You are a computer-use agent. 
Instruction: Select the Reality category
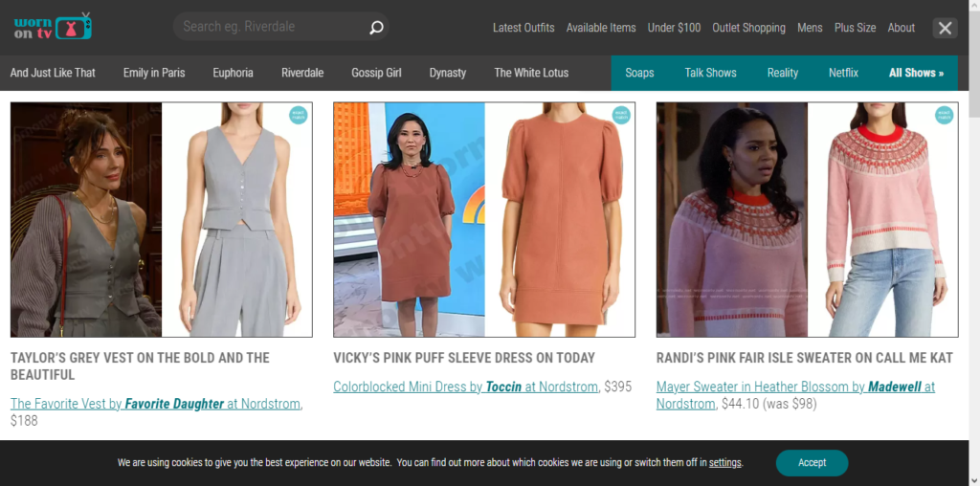[783, 73]
